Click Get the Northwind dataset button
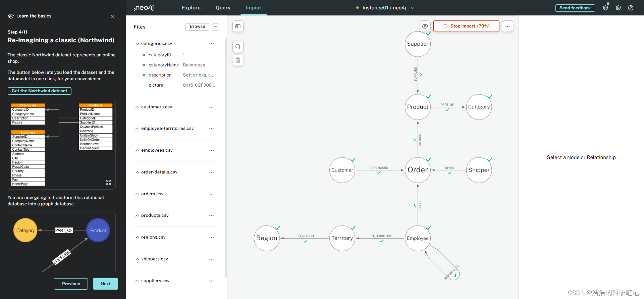The width and height of the screenshot is (644, 299). 40,91
